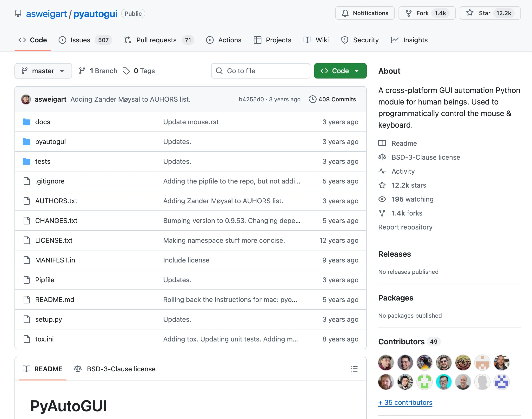This screenshot has height=419, width=532.
Task: Open the master branch selector
Action: (43, 71)
